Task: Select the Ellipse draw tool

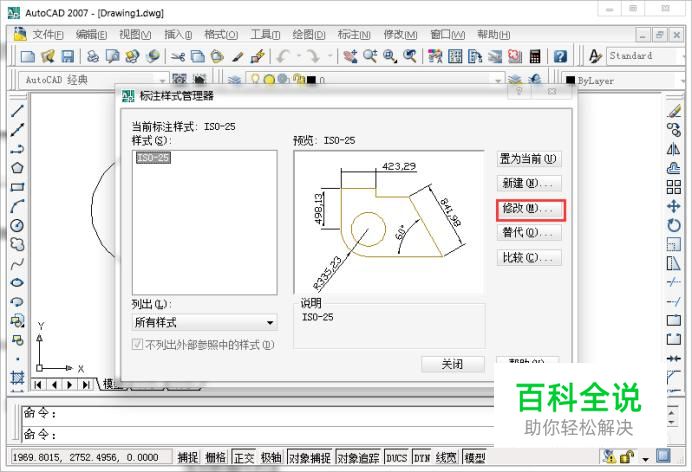Action: click(x=17, y=283)
